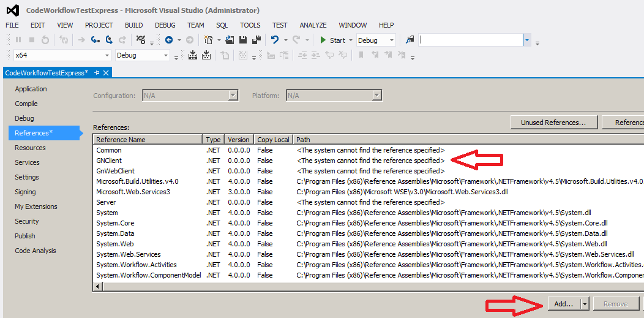Click the Save All icon
Viewport: 644px width, 318px height.
256,40
